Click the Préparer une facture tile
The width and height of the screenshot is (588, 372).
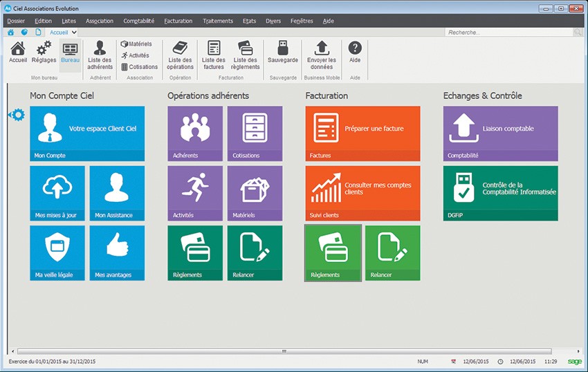pos(362,133)
